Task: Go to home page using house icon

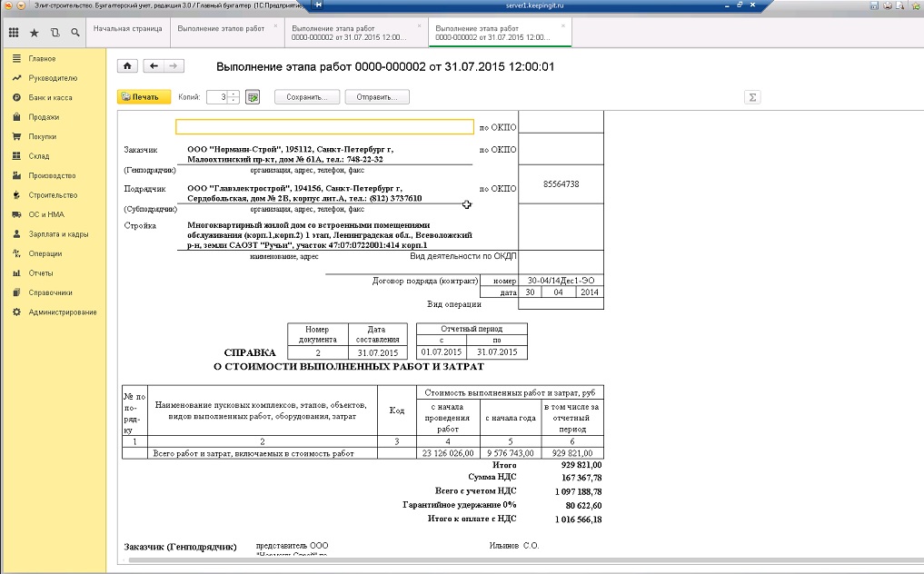Action: (128, 66)
